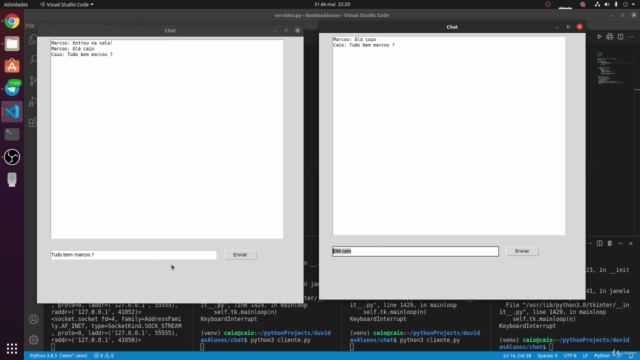
Task: Click the VS Code minimap
Action: pos(611,68)
